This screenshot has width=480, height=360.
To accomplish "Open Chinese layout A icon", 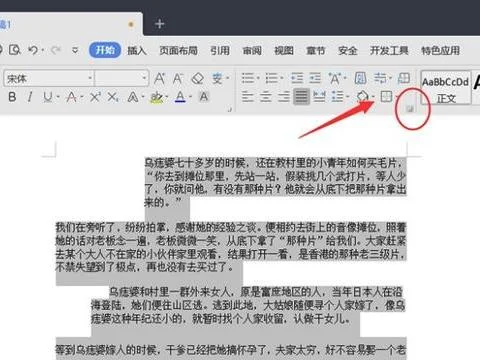I will (x=335, y=79).
